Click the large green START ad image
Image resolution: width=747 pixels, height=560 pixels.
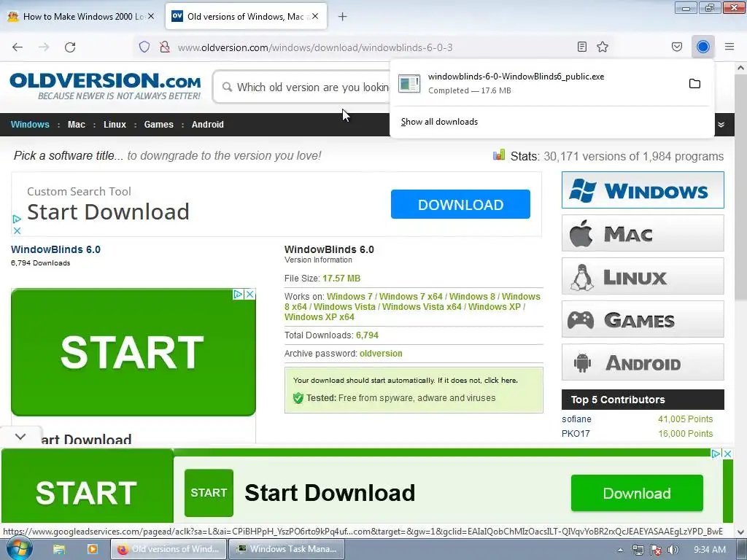click(x=133, y=352)
